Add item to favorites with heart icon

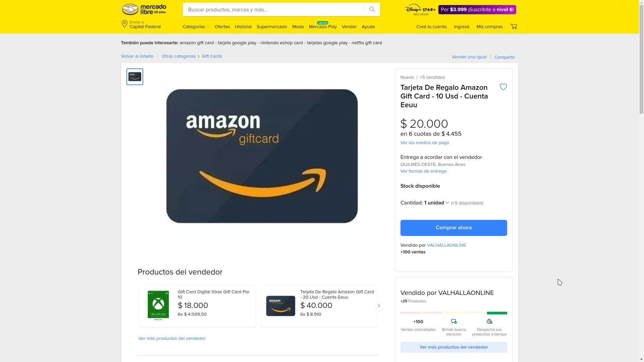[x=503, y=87]
